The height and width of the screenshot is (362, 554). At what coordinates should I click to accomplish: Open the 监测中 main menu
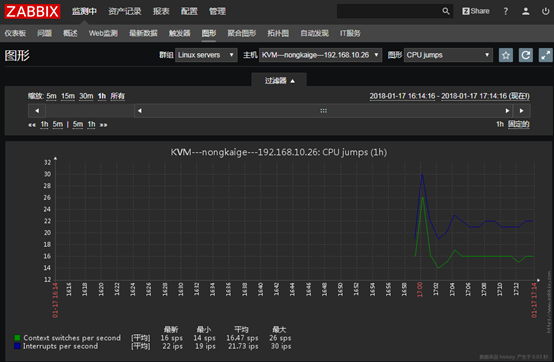pos(84,11)
